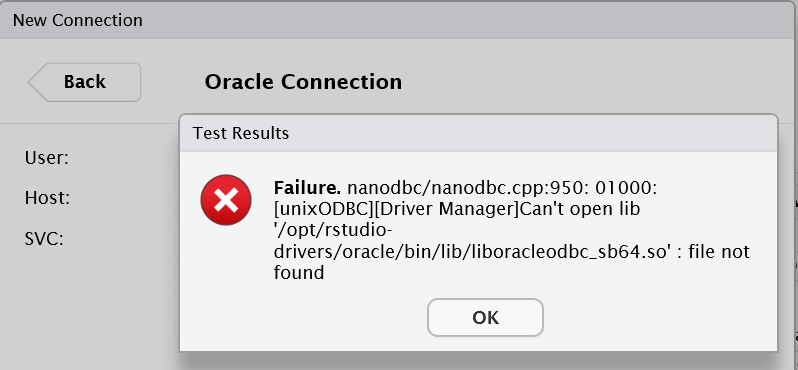
Task: Select the Test Results title bar
Action: click(478, 133)
